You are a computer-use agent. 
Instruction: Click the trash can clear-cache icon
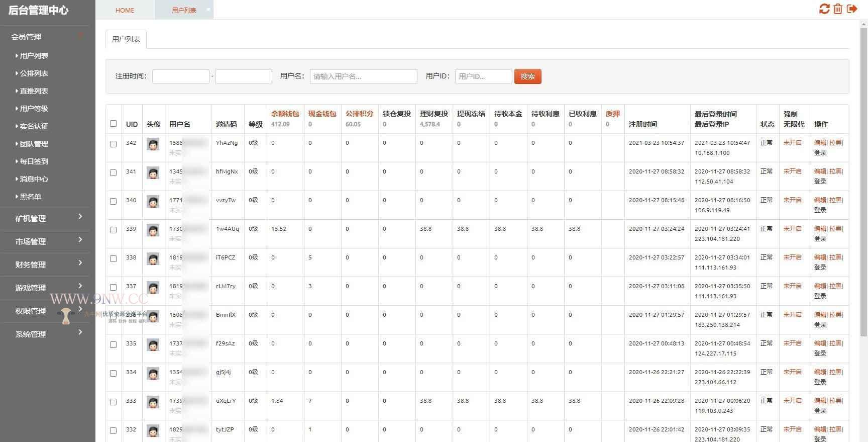(x=838, y=9)
